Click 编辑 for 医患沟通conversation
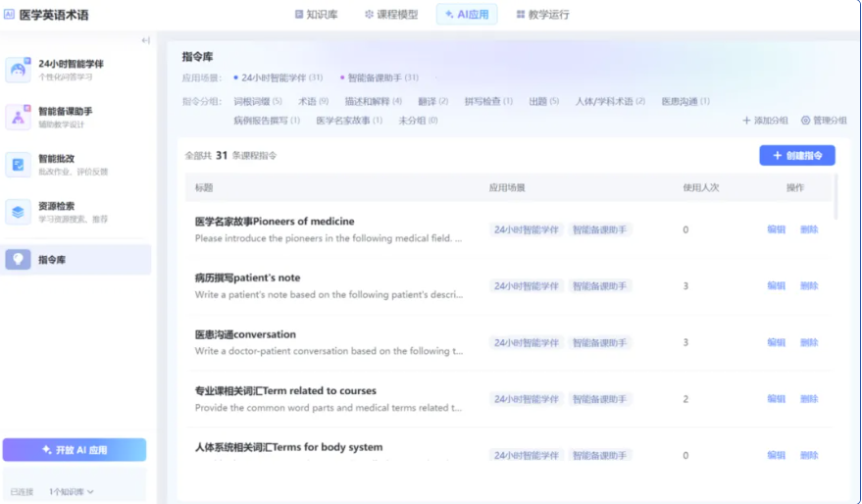862x504 pixels. pos(776,342)
